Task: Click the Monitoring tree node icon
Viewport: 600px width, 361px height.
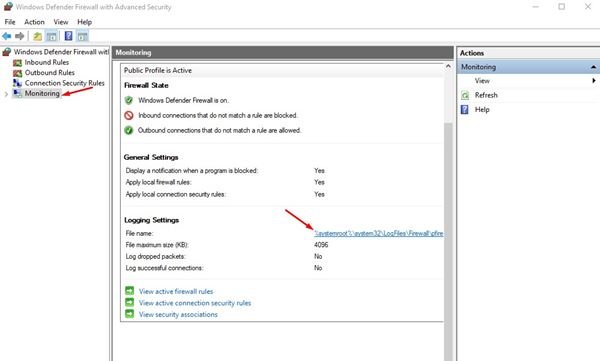Action: (x=17, y=93)
